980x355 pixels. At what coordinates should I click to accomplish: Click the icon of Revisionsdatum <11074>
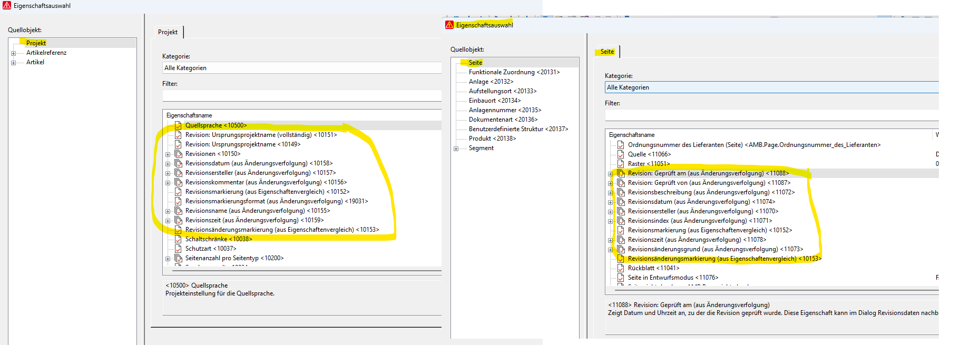point(621,202)
